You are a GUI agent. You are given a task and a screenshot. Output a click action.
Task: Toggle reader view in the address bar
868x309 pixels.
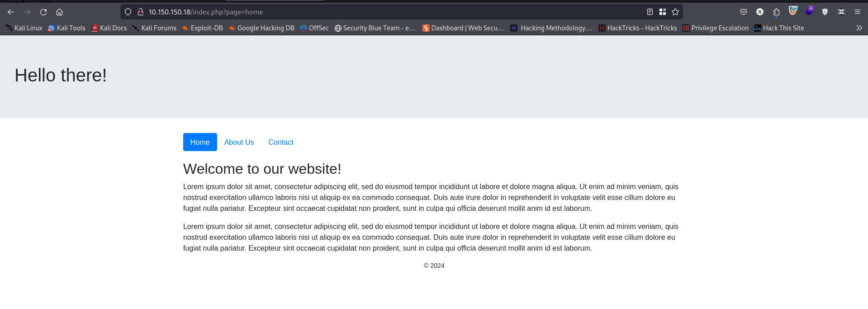(650, 12)
